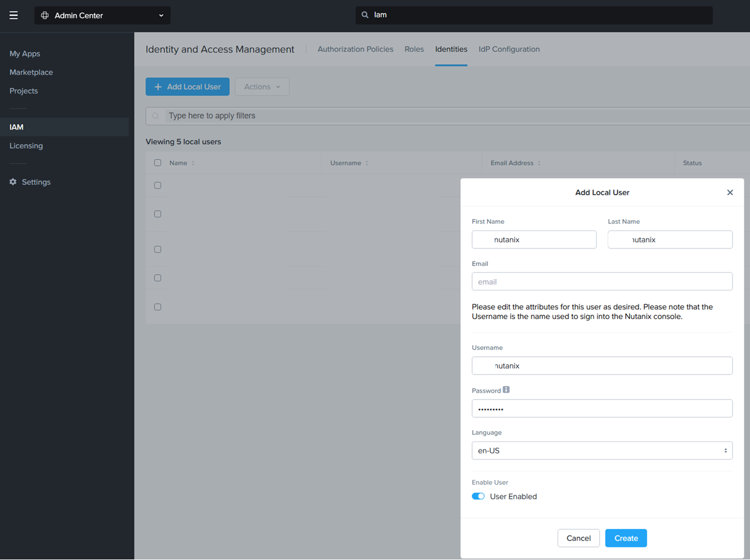Open the hamburger navigation menu
The height and width of the screenshot is (560, 750).
14,15
